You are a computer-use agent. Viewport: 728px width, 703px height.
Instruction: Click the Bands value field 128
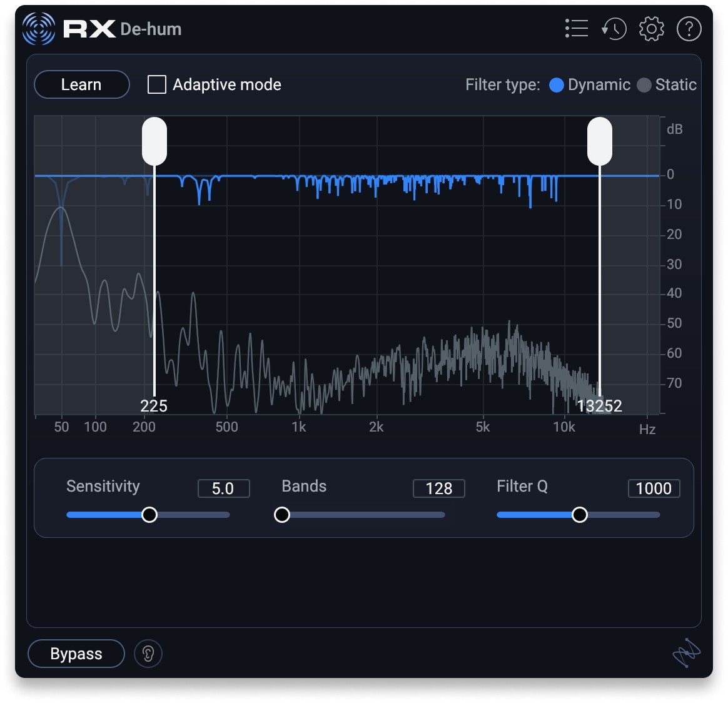coord(438,488)
